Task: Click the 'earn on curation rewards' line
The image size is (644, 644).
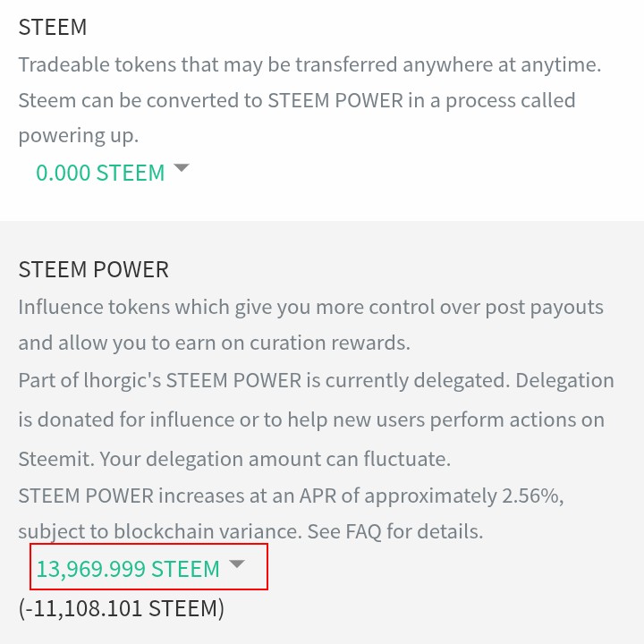Action: click(214, 343)
